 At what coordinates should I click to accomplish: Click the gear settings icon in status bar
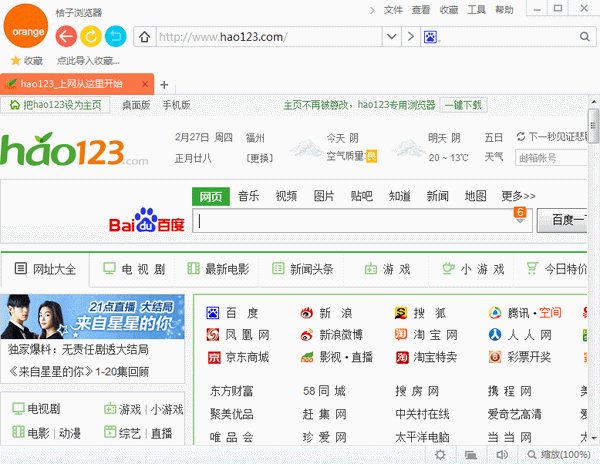pos(440,455)
